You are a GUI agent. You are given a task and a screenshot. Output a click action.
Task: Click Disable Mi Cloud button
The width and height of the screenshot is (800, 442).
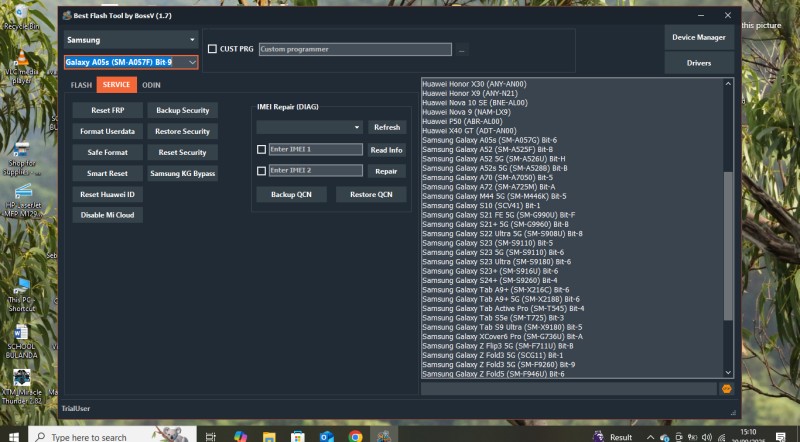click(108, 215)
